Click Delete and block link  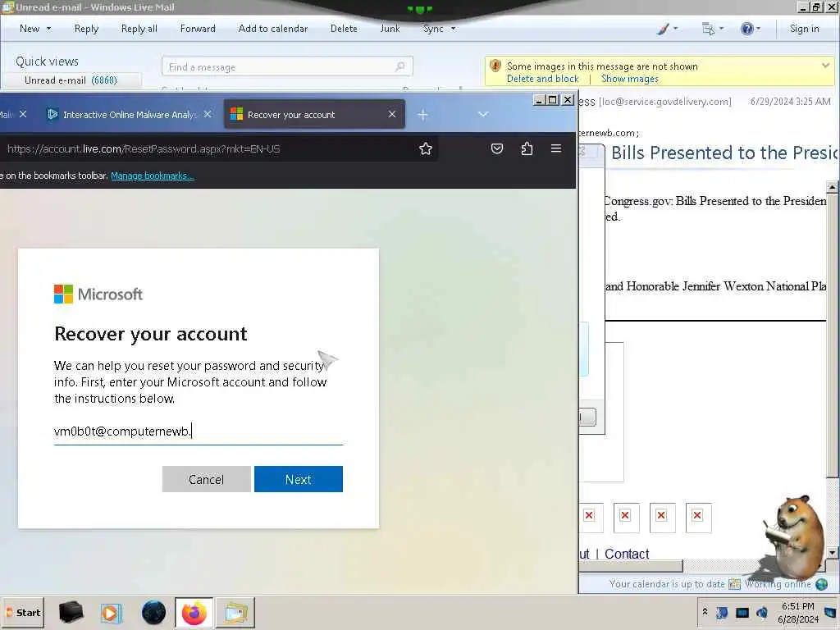point(542,79)
